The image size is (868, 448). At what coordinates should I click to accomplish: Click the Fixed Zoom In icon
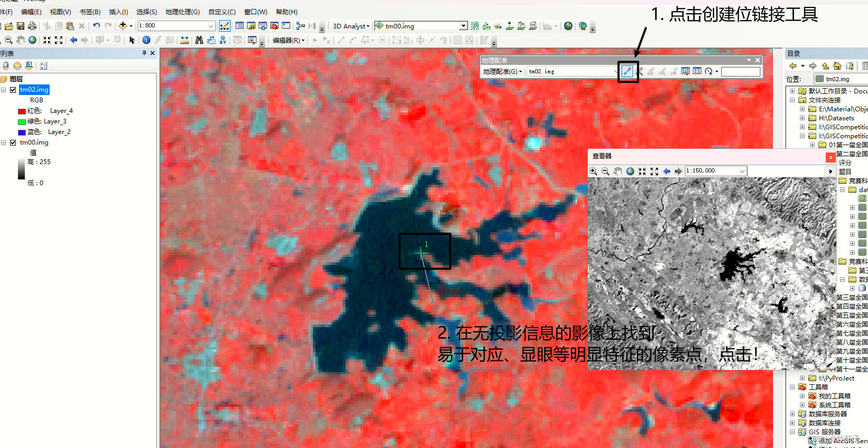(x=47, y=40)
